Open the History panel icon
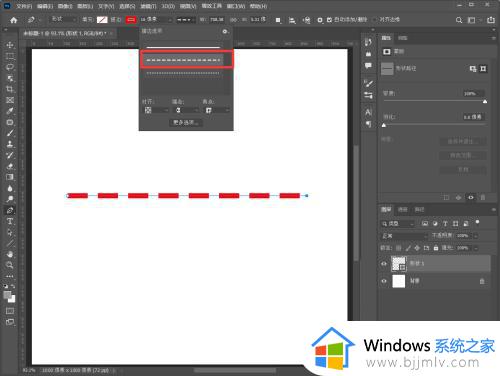The width and height of the screenshot is (500, 376). coord(368,42)
